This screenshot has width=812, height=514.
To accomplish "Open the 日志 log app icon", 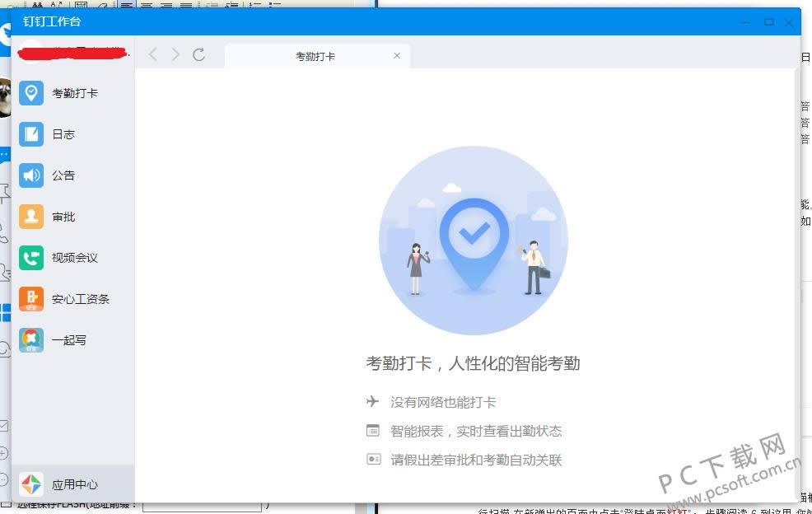I will (31, 133).
